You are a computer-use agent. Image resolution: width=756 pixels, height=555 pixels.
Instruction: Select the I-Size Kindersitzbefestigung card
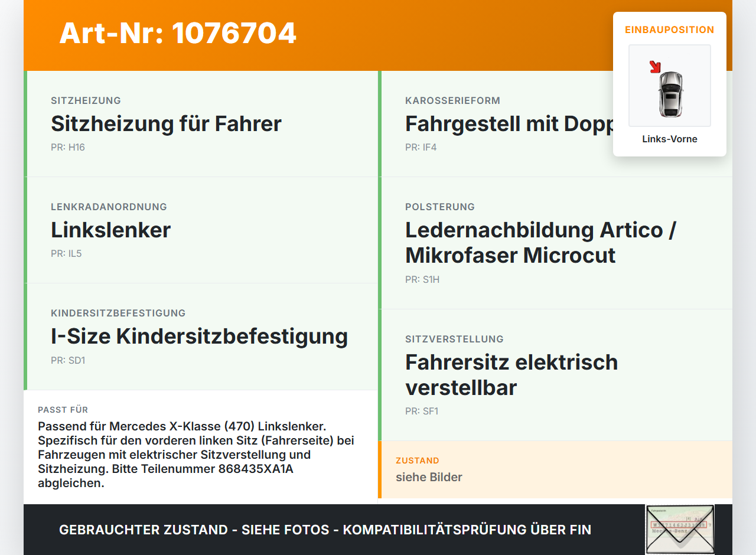coord(201,337)
